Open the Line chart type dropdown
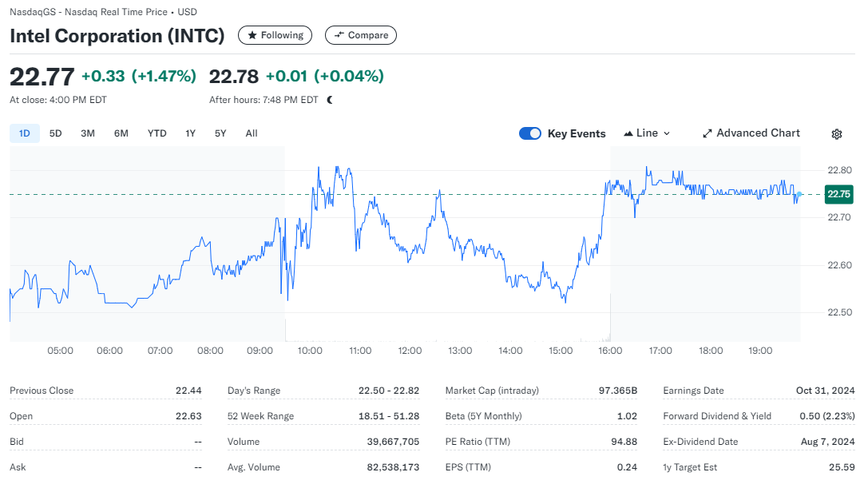868x484 pixels. pyautogui.click(x=647, y=133)
